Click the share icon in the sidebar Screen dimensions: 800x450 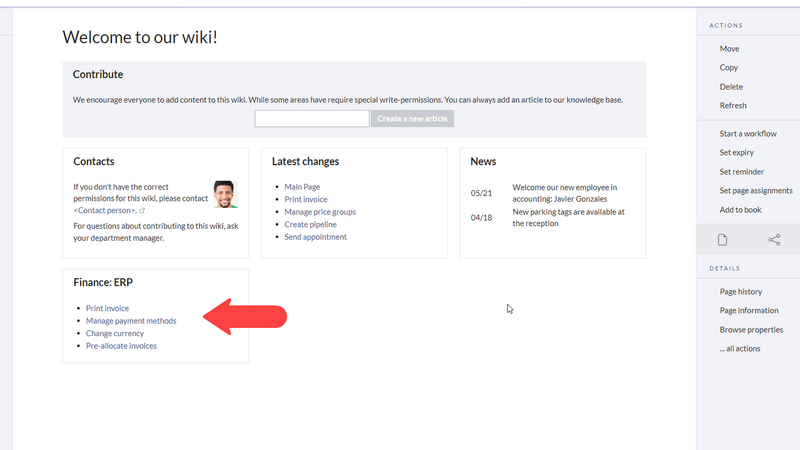pos(774,239)
